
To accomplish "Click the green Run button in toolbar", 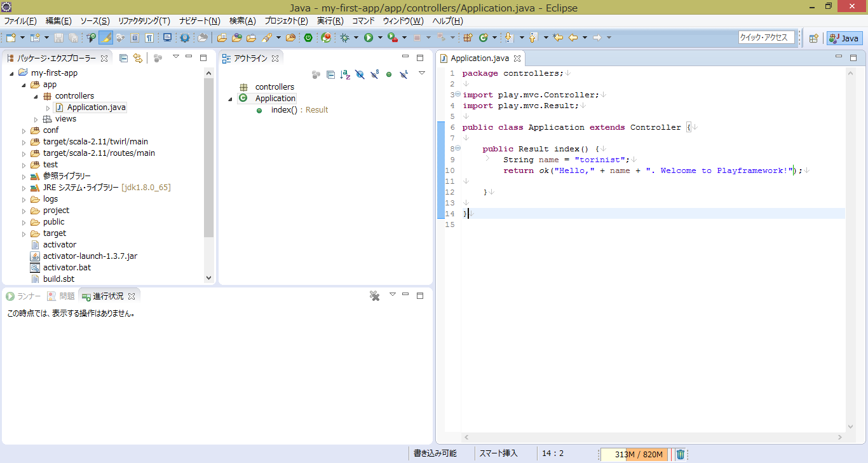I will coord(368,38).
